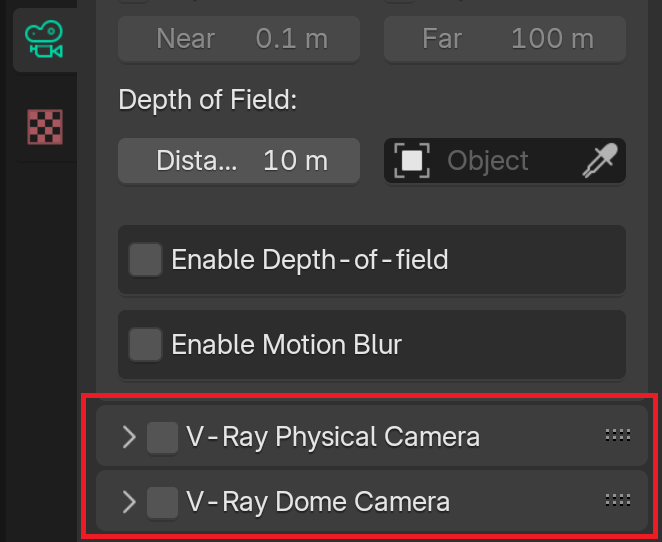The image size is (662, 542).
Task: Open the Camera data properties tab
Action: [x=44, y=39]
